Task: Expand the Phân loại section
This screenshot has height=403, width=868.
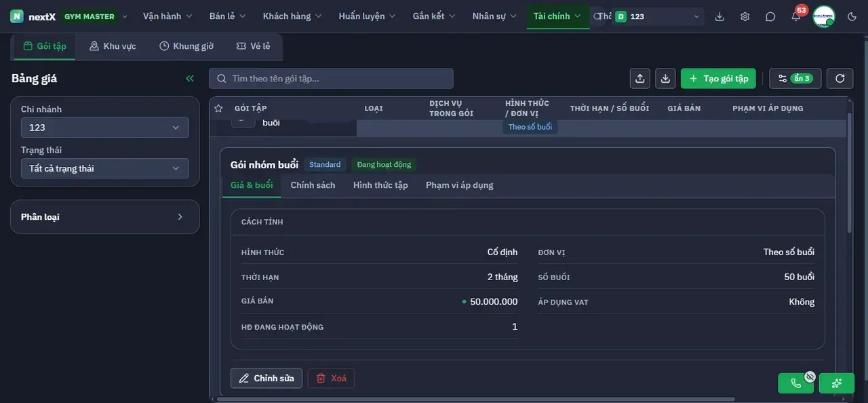Action: point(105,217)
